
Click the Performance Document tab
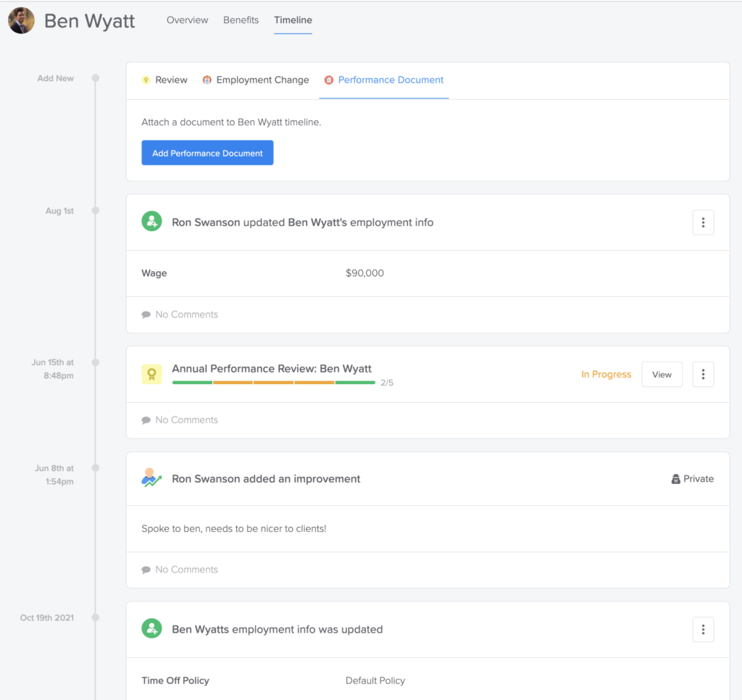pyautogui.click(x=384, y=80)
